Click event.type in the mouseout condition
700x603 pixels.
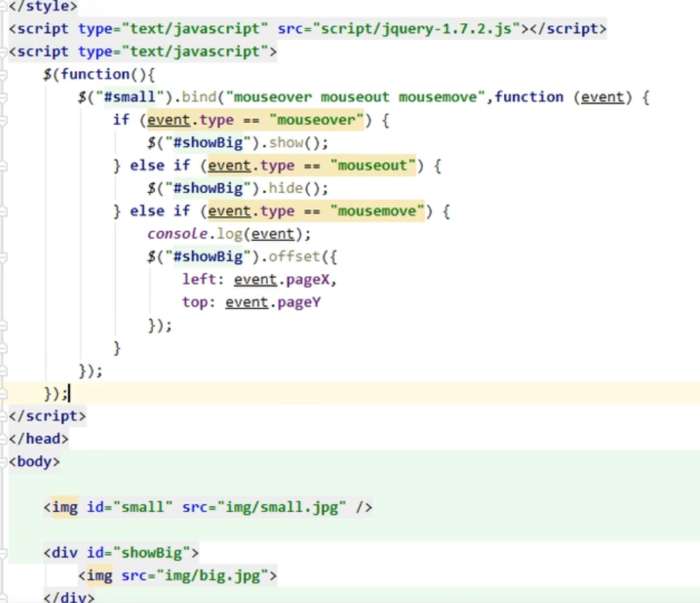coord(252,165)
